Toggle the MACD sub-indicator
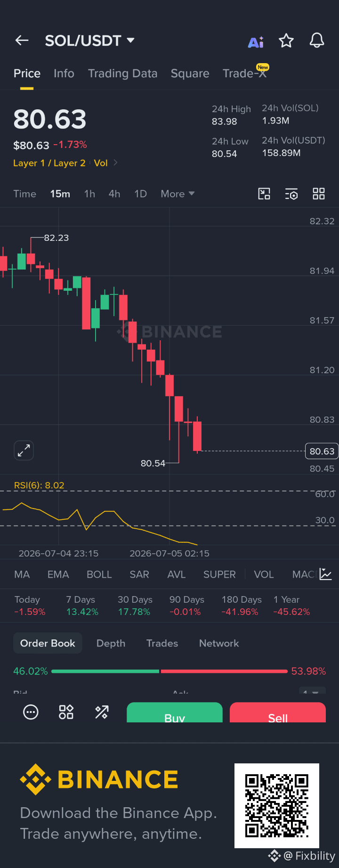The height and width of the screenshot is (868, 339). (304, 574)
